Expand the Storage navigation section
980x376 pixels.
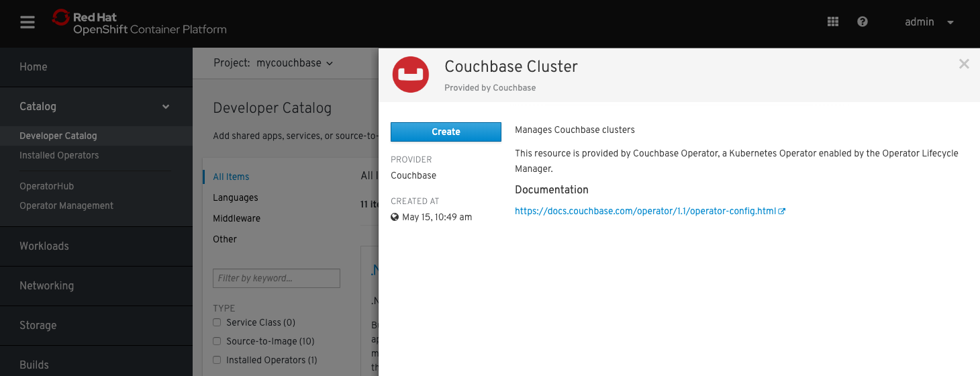[x=96, y=325]
